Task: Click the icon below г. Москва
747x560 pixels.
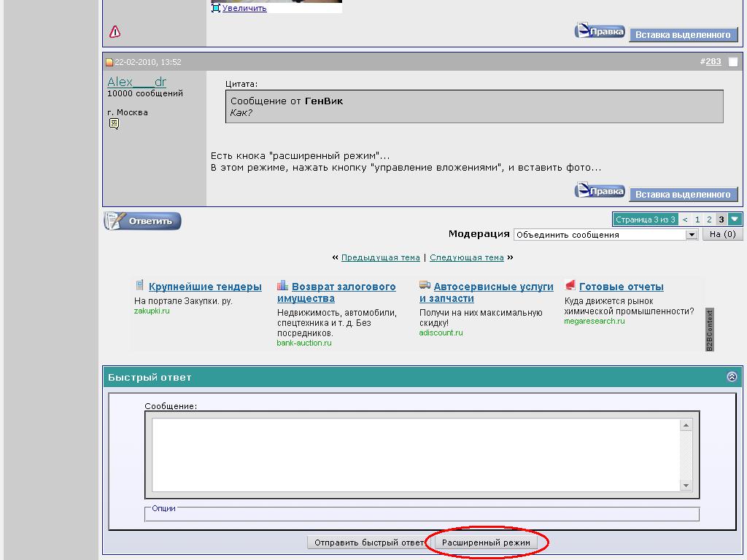Action: point(114,124)
